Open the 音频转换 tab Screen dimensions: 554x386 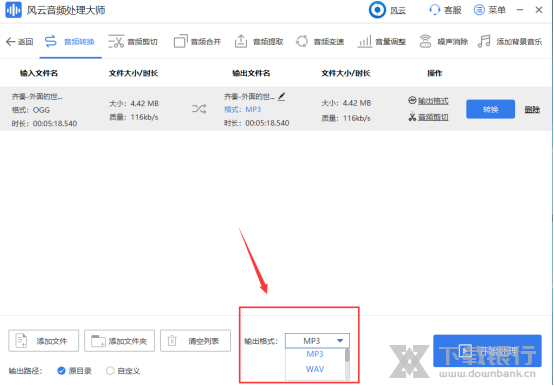tap(70, 42)
